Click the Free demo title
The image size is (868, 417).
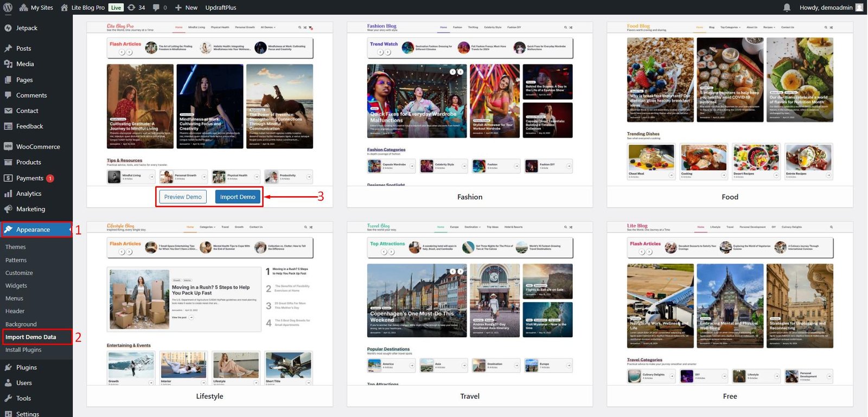point(730,396)
